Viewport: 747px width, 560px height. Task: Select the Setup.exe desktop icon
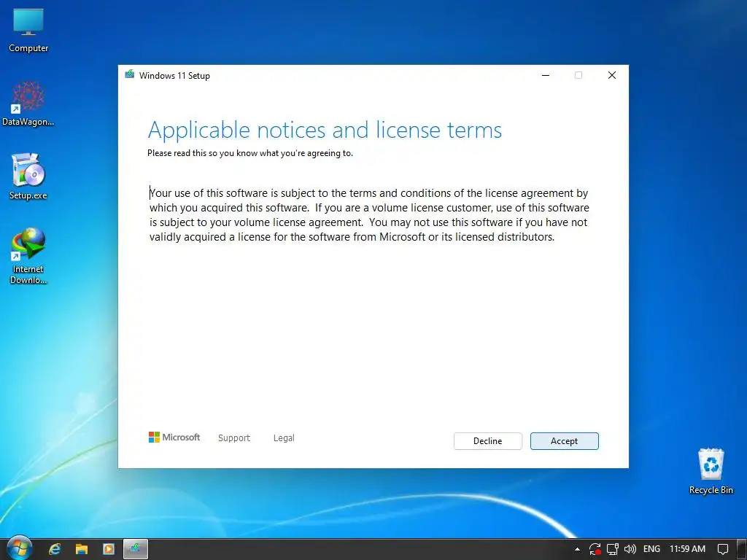coord(28,176)
